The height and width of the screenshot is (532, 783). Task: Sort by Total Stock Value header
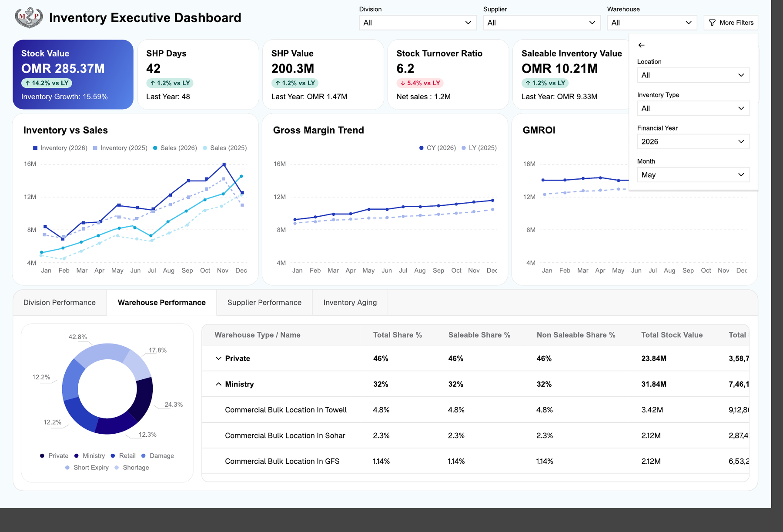pyautogui.click(x=672, y=335)
